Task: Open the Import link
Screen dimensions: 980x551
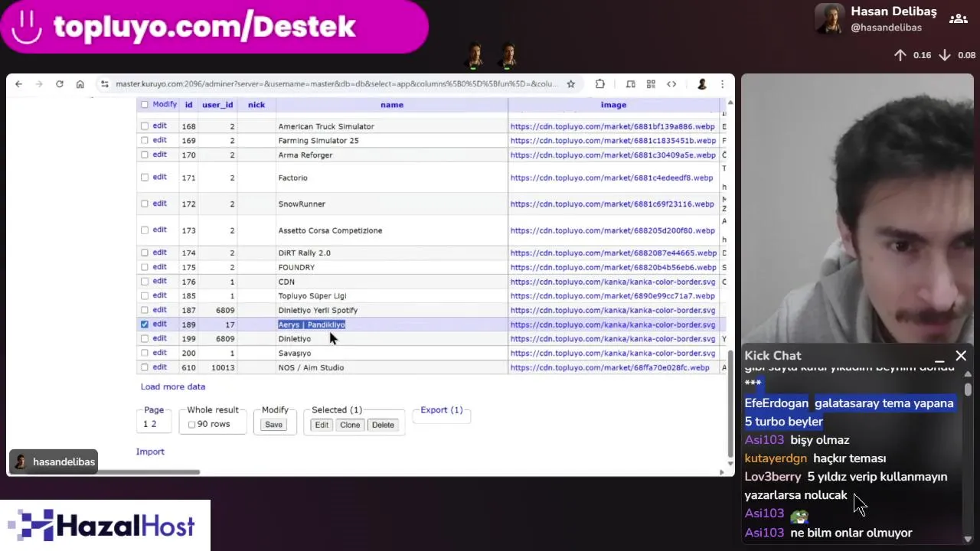Action: 150,452
